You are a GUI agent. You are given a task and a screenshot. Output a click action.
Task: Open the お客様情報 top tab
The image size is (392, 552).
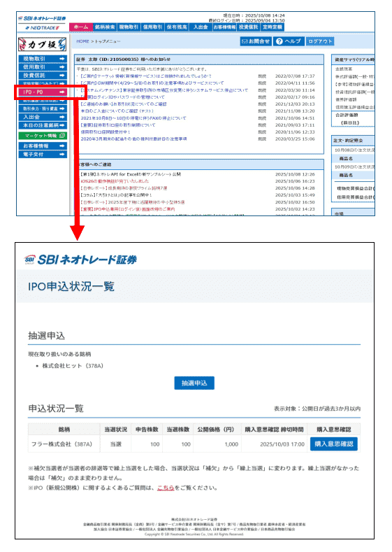[224, 27]
